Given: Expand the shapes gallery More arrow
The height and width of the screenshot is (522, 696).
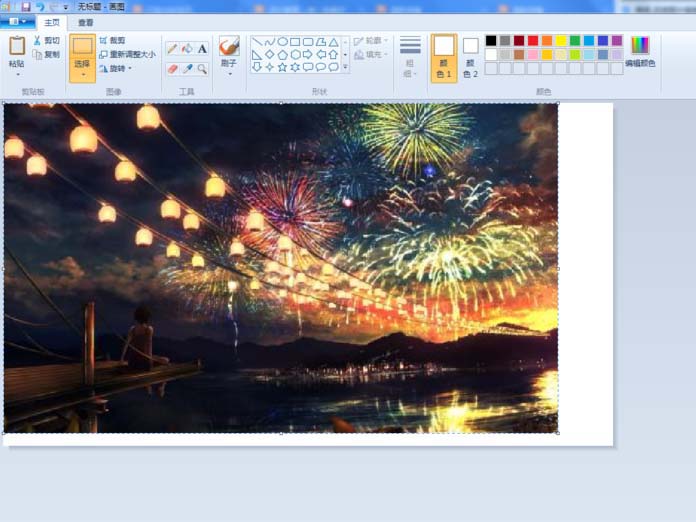Looking at the screenshot, I should (345, 67).
